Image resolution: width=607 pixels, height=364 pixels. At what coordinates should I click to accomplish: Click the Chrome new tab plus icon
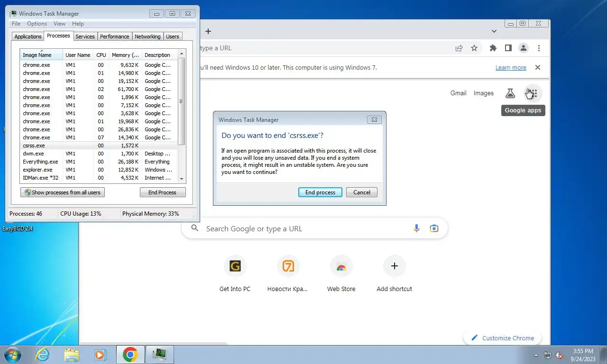(208, 31)
